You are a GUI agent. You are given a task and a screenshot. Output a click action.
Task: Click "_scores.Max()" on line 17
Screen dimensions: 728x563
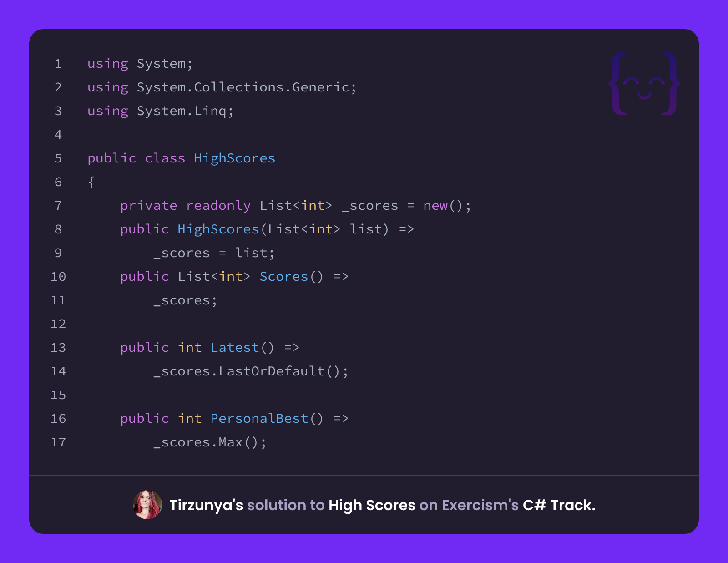206,442
